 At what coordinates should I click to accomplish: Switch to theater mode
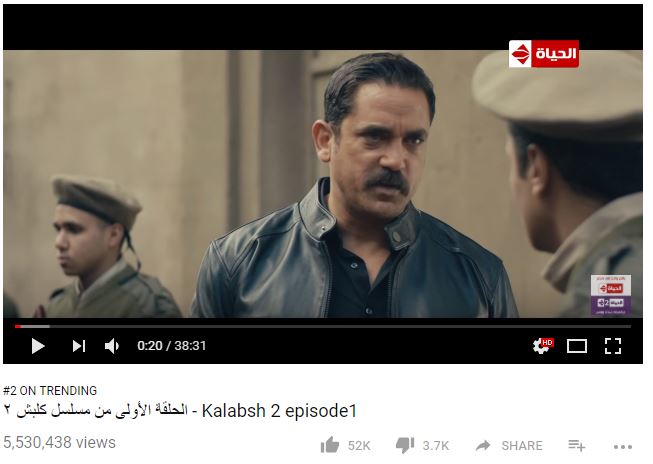(x=577, y=346)
